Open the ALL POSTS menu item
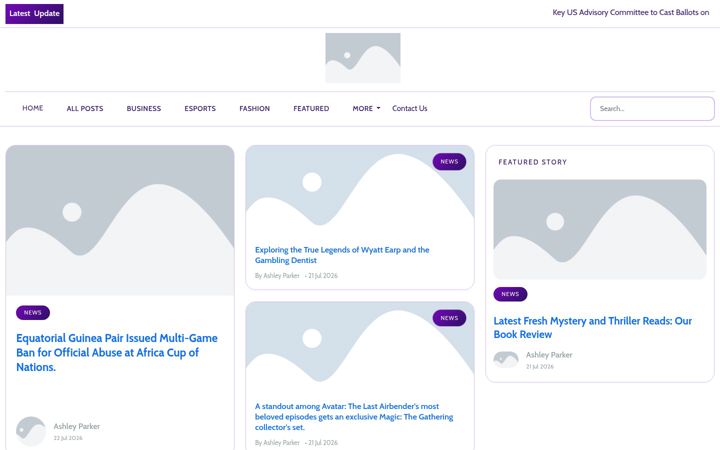This screenshot has width=720, height=450. coord(85,108)
